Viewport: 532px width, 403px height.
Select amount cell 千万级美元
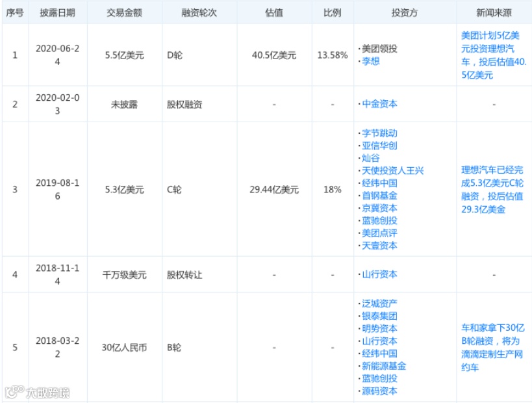click(x=124, y=275)
